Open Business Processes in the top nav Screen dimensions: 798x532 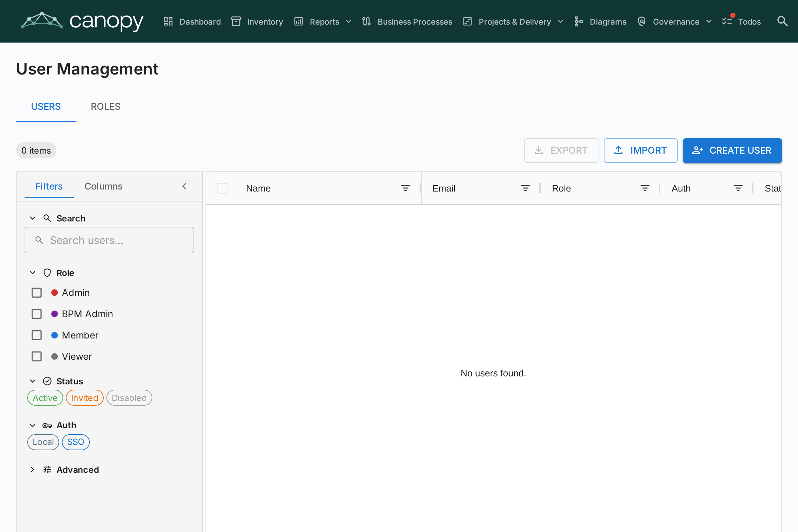point(407,22)
